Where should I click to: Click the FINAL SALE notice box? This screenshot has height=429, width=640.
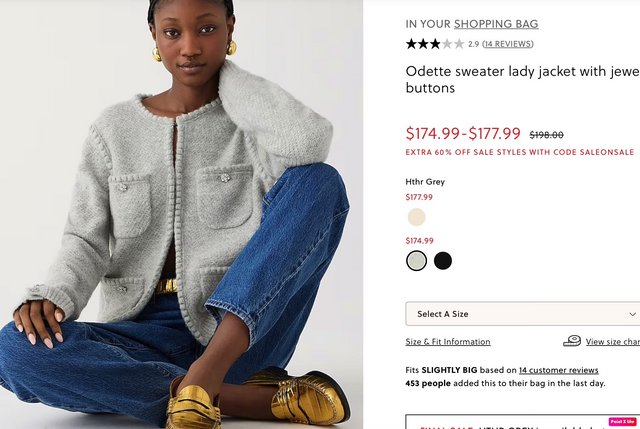[x=522, y=422]
